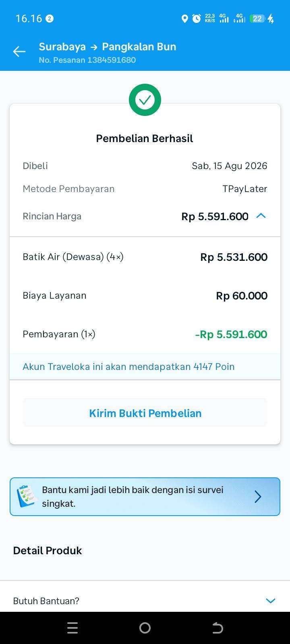Screen dimensions: 290x644
Task: Tap the No. Pesanan order number
Action: tap(87, 60)
